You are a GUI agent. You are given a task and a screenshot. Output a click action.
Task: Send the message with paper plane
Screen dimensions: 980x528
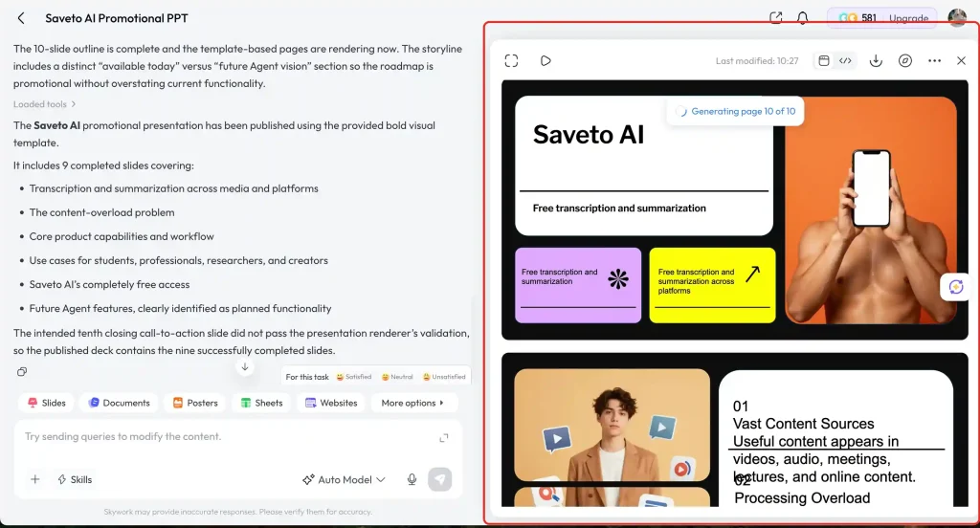pos(440,479)
